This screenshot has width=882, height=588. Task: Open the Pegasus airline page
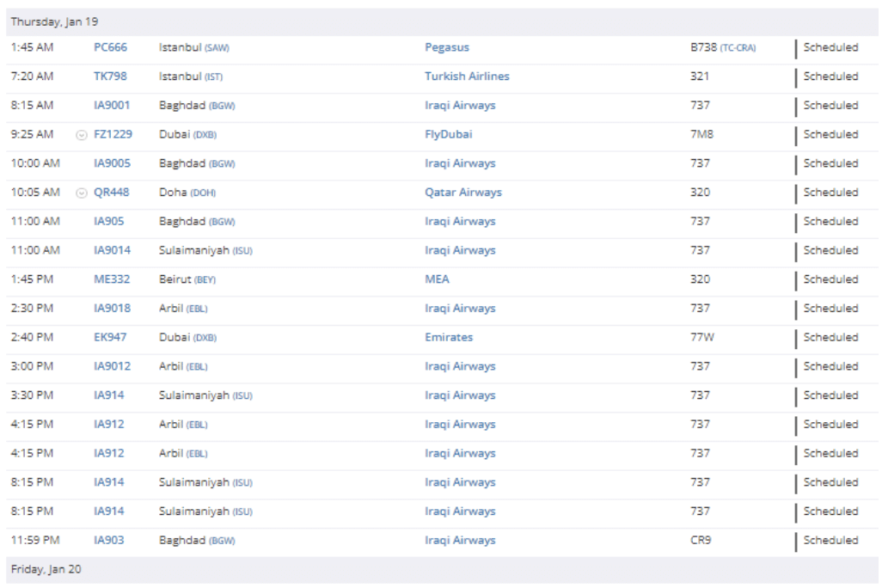pos(447,48)
